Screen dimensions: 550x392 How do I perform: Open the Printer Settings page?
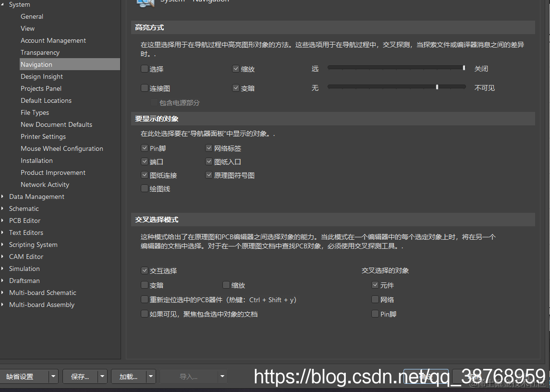point(43,136)
